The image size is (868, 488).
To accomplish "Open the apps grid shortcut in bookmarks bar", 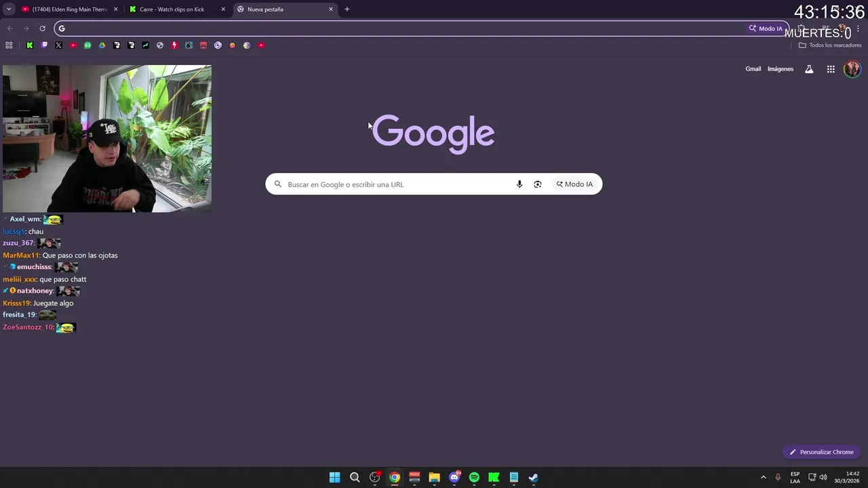I will 9,45.
